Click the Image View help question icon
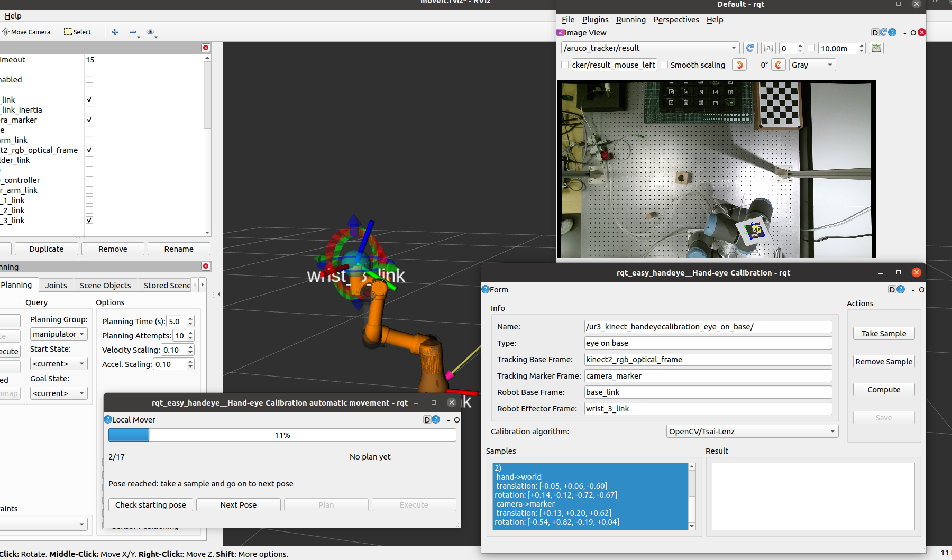 pyautogui.click(x=892, y=32)
